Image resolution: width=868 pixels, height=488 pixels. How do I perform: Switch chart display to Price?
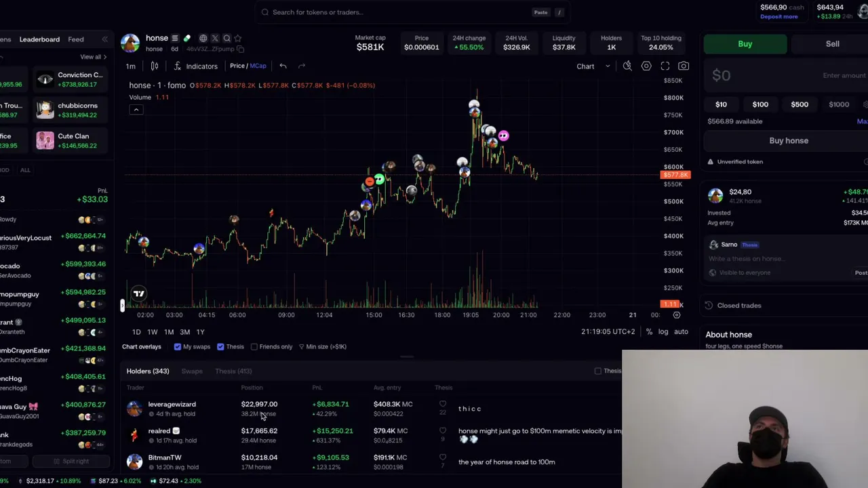point(237,66)
